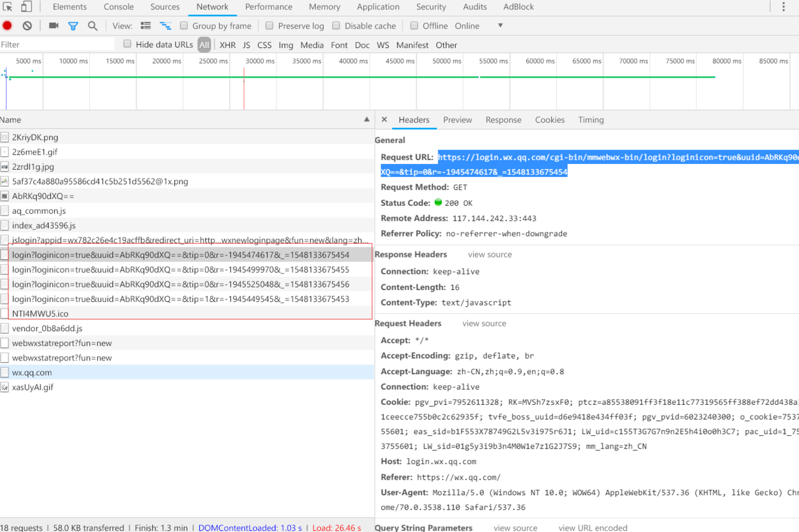Click the file icon beside 2KriyDK.png
Image resolution: width=799 pixels, height=532 pixels.
coord(5,137)
